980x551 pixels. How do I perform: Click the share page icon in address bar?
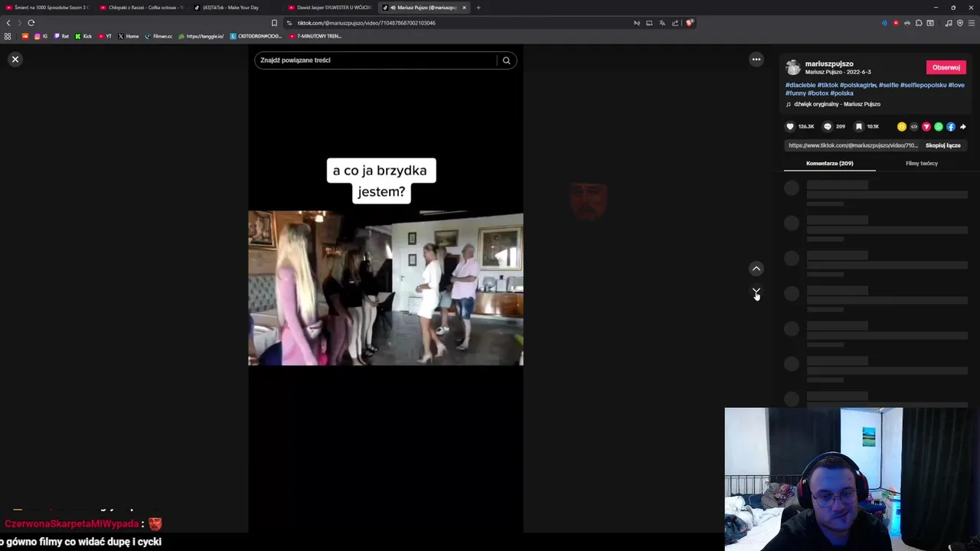[675, 23]
